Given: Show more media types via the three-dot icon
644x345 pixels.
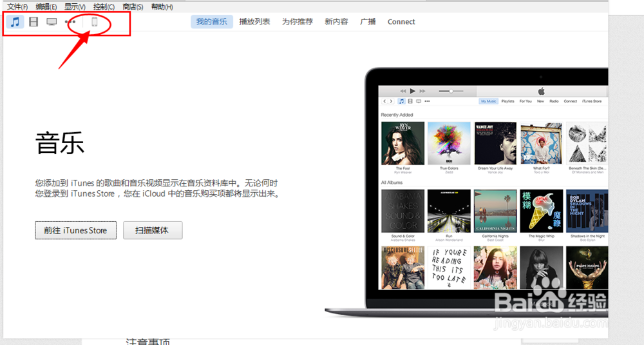Looking at the screenshot, I should [x=70, y=22].
